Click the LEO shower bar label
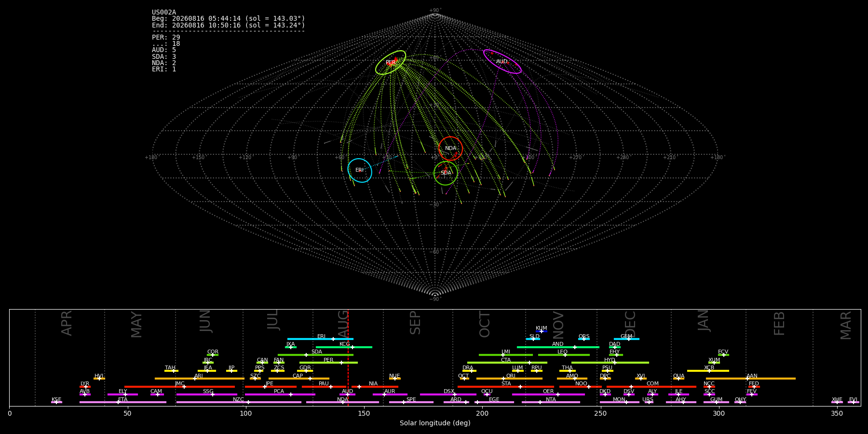 click(562, 352)
